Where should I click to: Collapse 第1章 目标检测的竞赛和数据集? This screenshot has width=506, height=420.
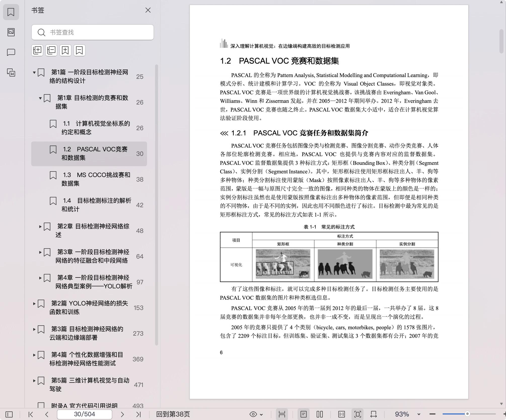click(40, 98)
